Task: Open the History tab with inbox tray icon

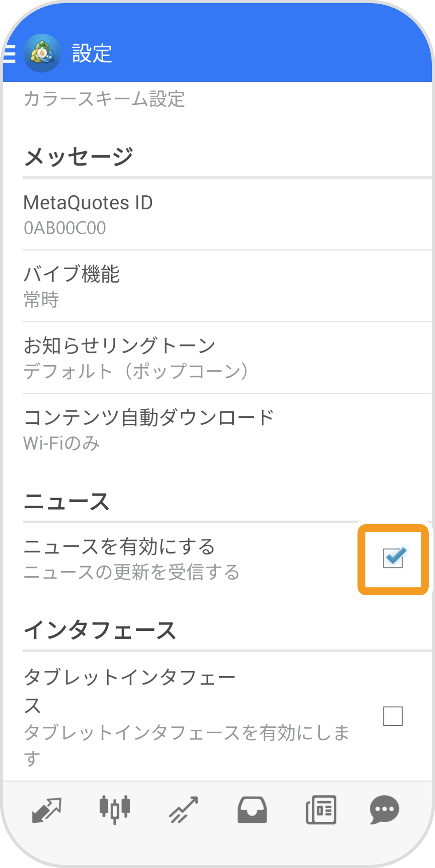Action: click(252, 810)
